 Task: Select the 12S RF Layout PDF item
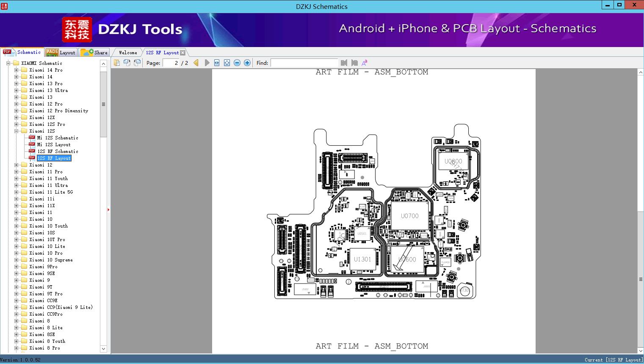pyautogui.click(x=54, y=158)
